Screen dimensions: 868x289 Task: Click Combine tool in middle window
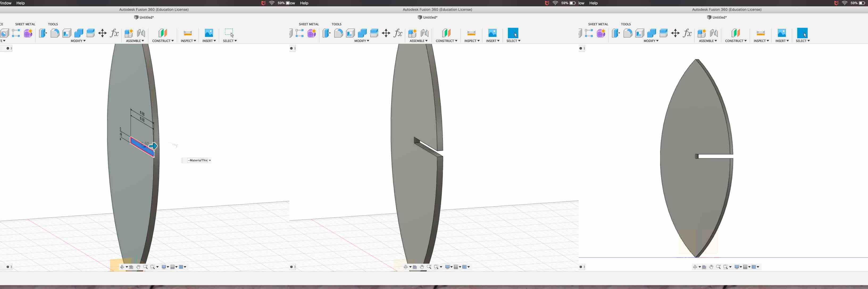click(362, 33)
